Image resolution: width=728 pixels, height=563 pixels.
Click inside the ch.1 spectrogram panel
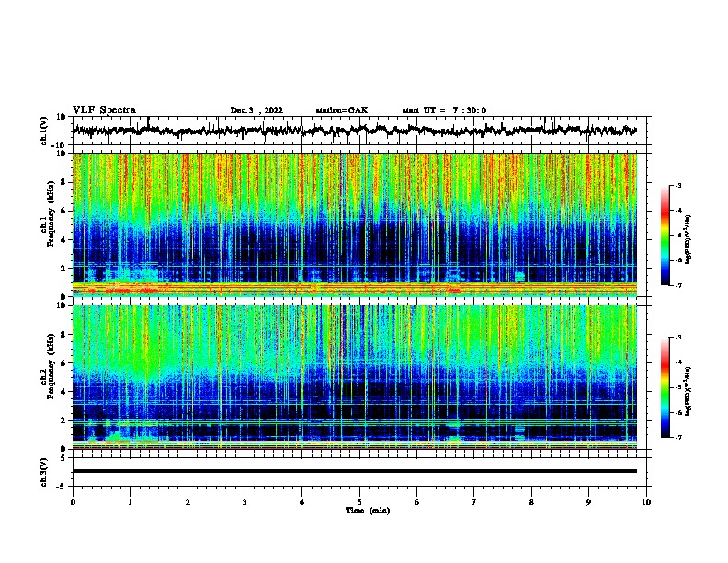click(355, 224)
